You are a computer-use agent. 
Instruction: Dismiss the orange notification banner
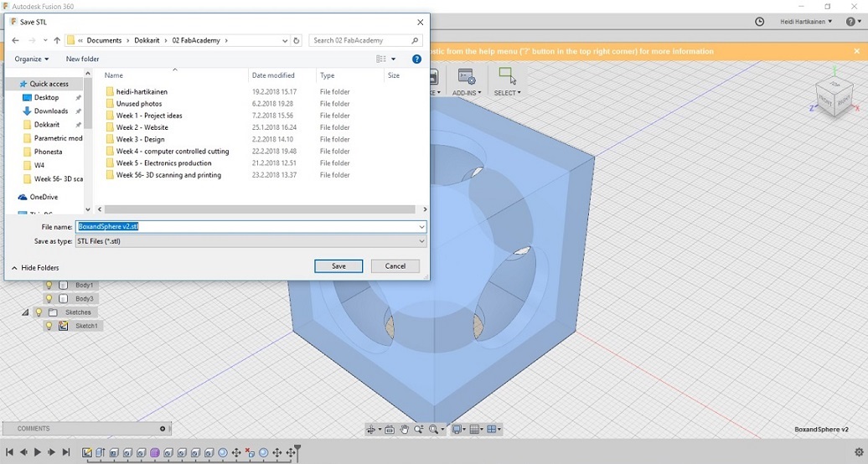(x=857, y=51)
